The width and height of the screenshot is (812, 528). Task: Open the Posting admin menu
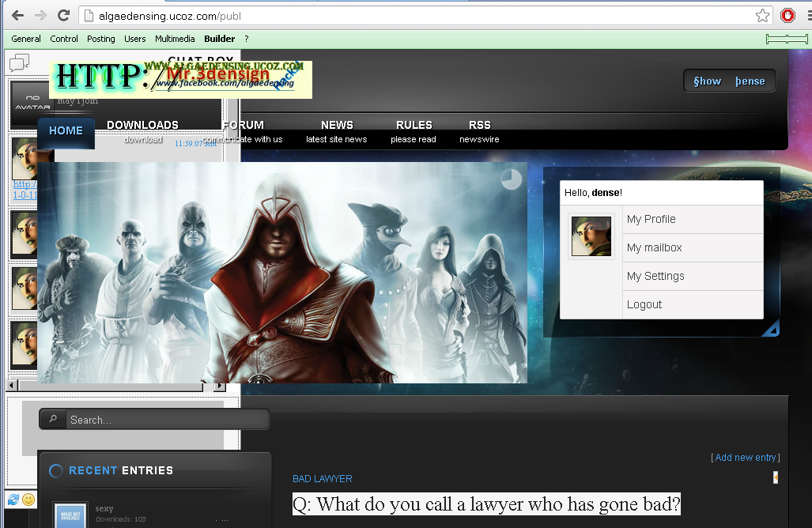[x=101, y=39]
